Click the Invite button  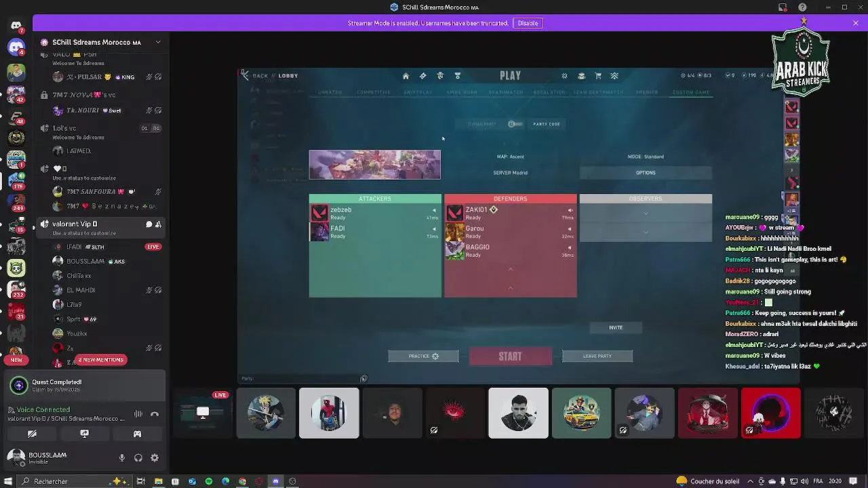click(x=615, y=327)
